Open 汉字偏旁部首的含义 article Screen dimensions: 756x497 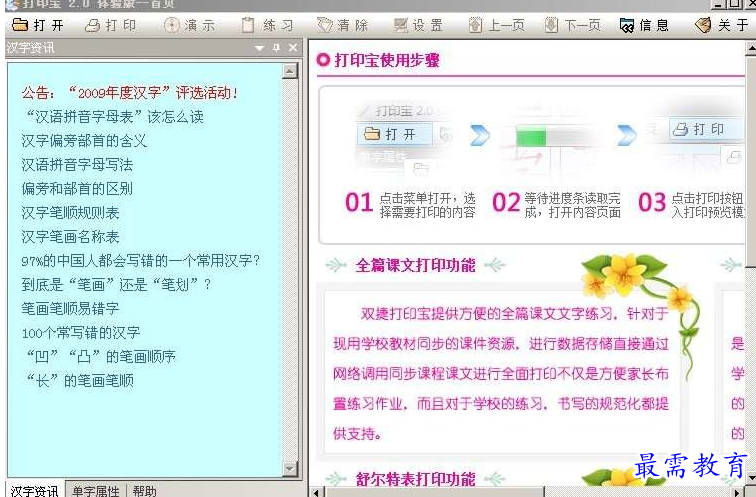[x=84, y=141]
